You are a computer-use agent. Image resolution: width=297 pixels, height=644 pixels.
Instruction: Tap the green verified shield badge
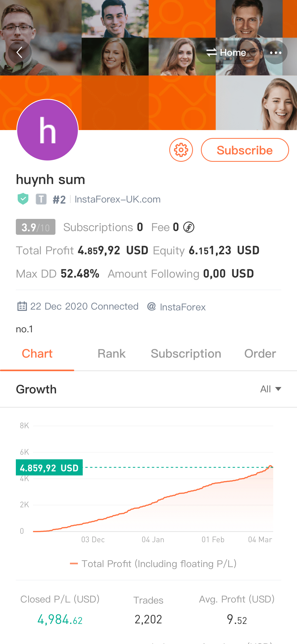tap(23, 199)
